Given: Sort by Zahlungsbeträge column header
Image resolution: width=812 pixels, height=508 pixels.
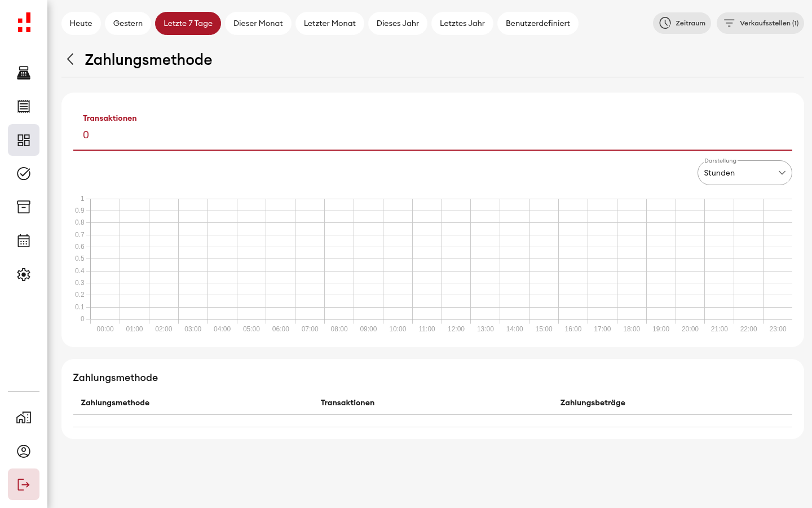Looking at the screenshot, I should pyautogui.click(x=593, y=402).
